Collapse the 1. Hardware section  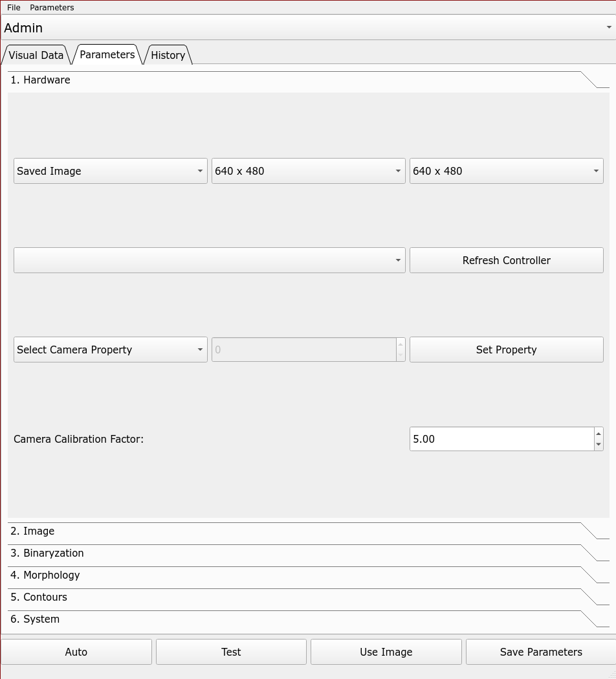coord(308,80)
